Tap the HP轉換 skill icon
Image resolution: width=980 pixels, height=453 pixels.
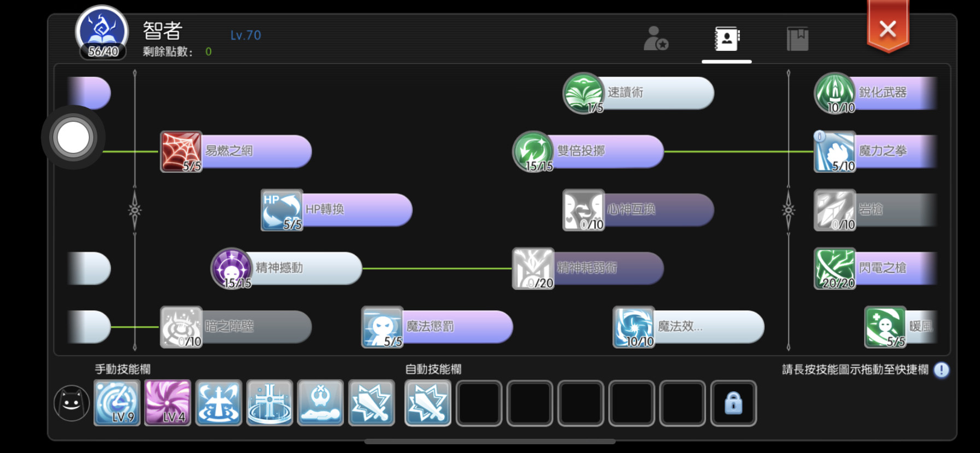(282, 210)
